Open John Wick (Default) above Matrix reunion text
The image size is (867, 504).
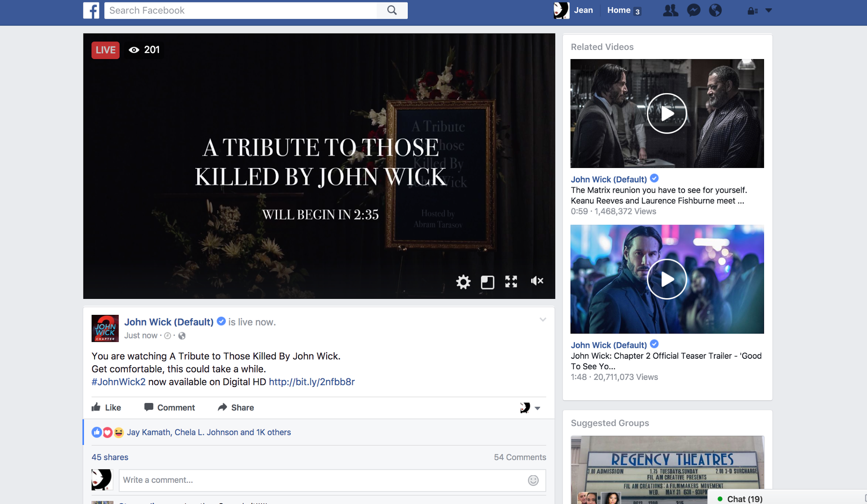point(608,180)
